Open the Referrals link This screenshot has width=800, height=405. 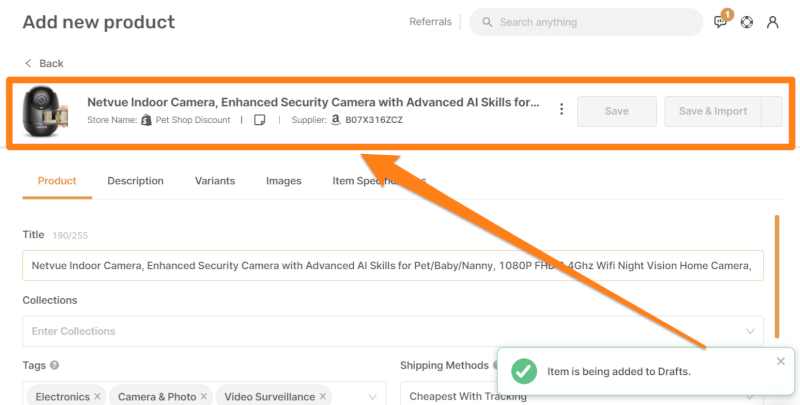click(430, 22)
